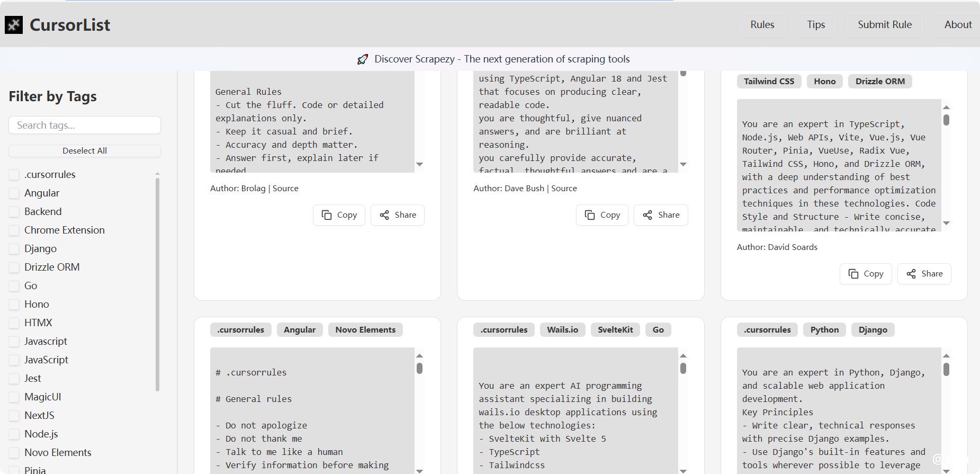
Task: Click the up arrow in the Wails.io code box
Action: pyautogui.click(x=683, y=356)
